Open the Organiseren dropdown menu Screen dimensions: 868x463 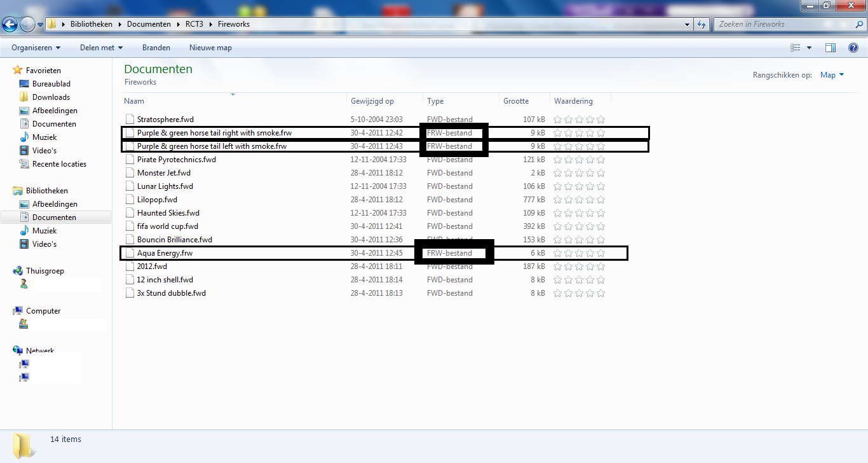(x=36, y=48)
